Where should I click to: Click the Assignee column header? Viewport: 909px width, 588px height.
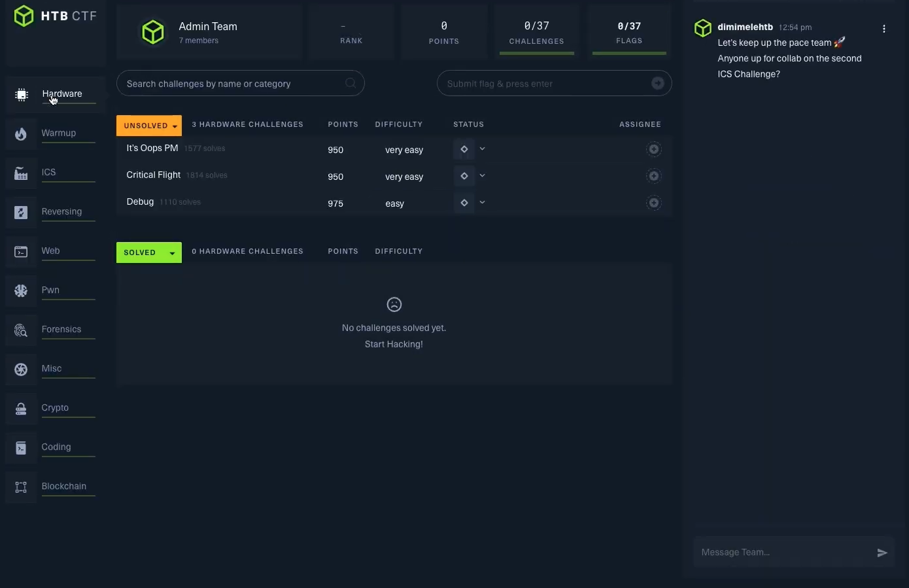[640, 124]
